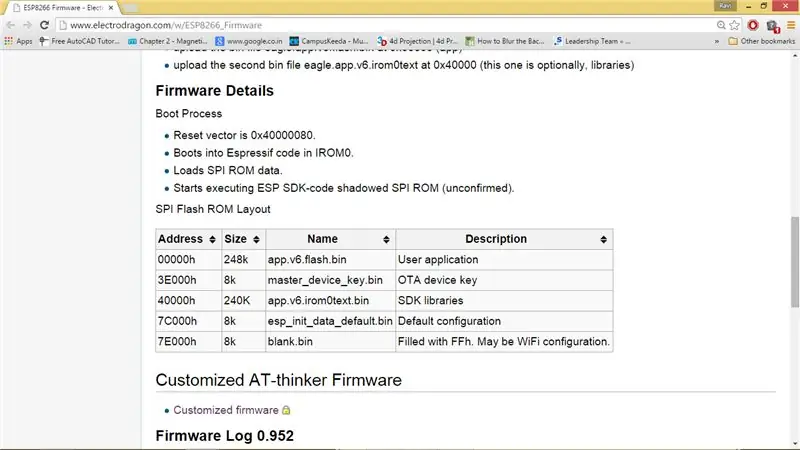Screen dimensions: 800x450
Task: Click the Firmware Log 0.952 heading
Action: [224, 436]
